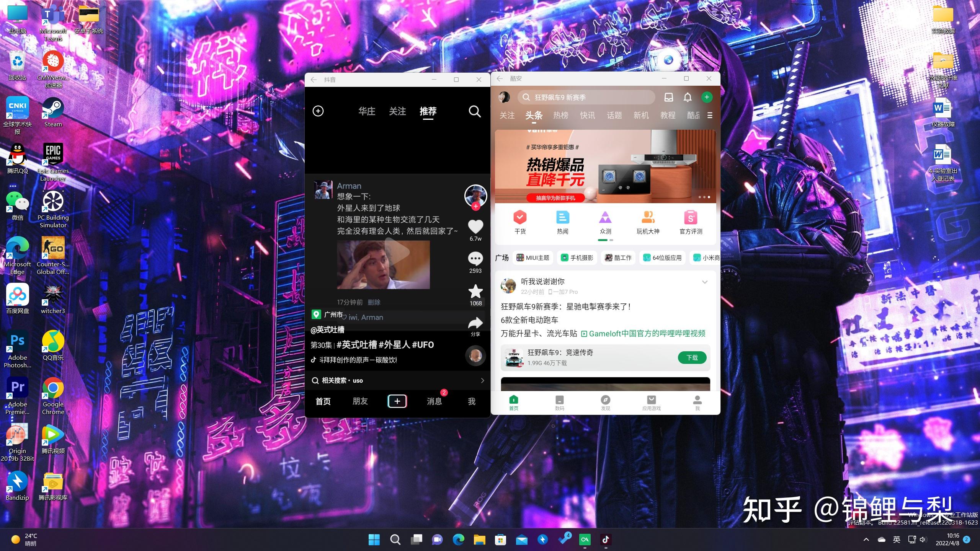Open comments bubble showing 2593
The width and height of the screenshot is (980, 551).
tap(475, 259)
